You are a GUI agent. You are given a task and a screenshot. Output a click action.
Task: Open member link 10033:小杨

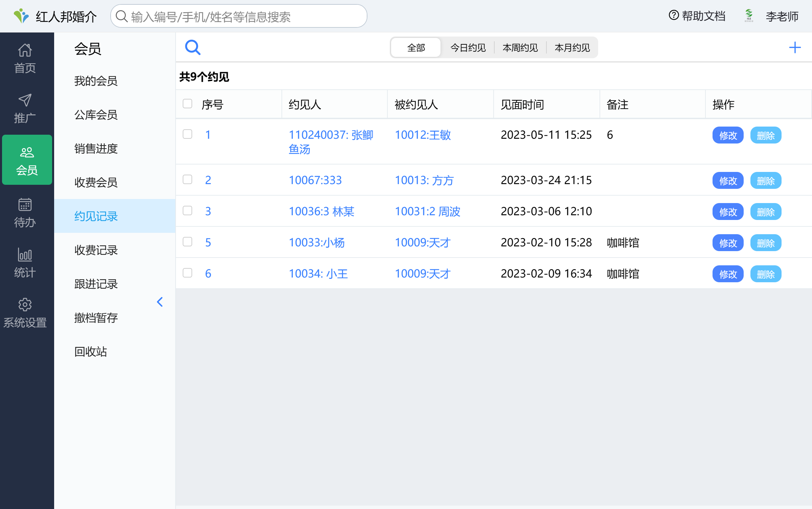point(317,242)
